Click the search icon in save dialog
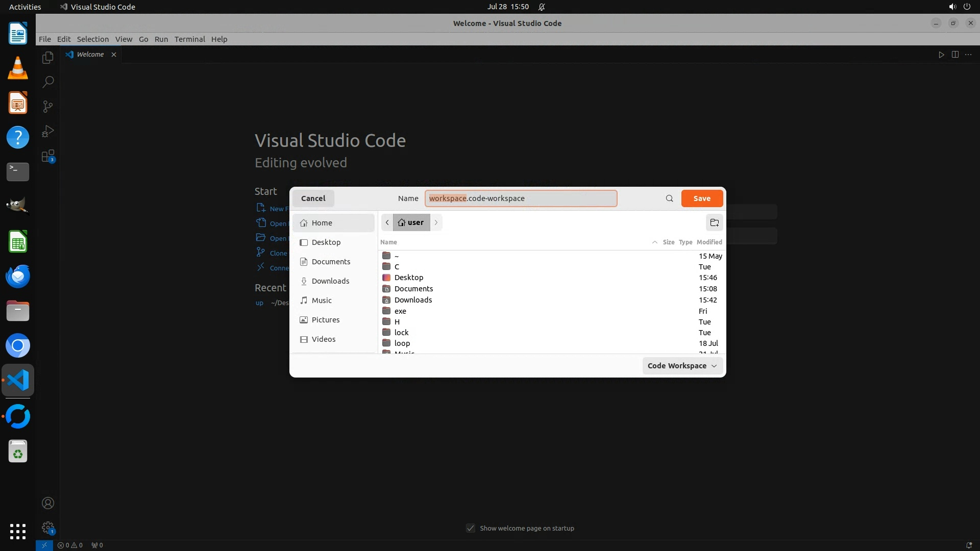980x551 pixels. 669,198
